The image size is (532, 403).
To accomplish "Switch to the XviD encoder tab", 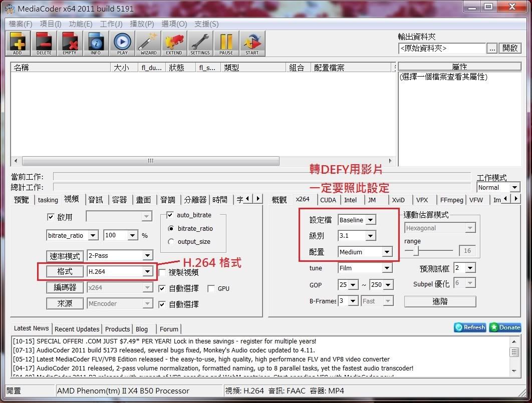I will 398,200.
